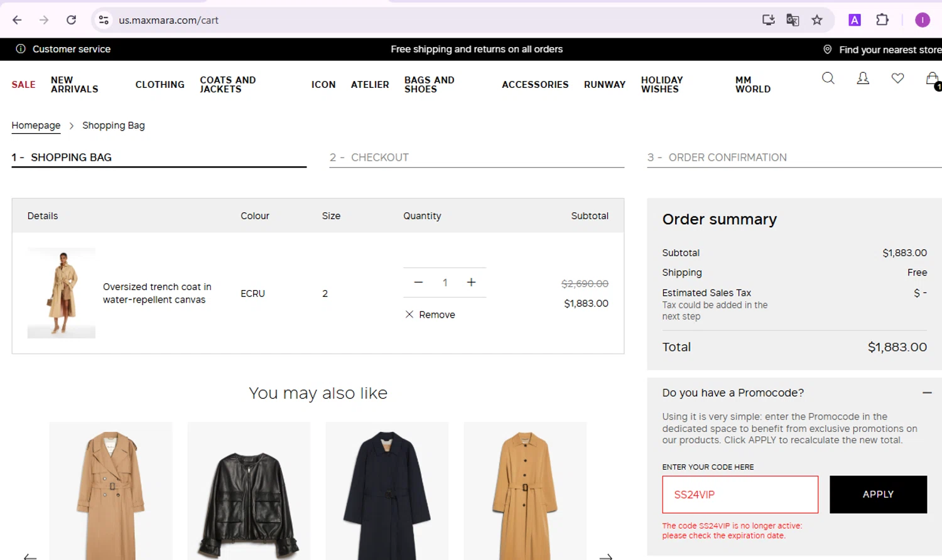Open the browser extensions puzzle icon
The height and width of the screenshot is (560, 942).
click(882, 20)
